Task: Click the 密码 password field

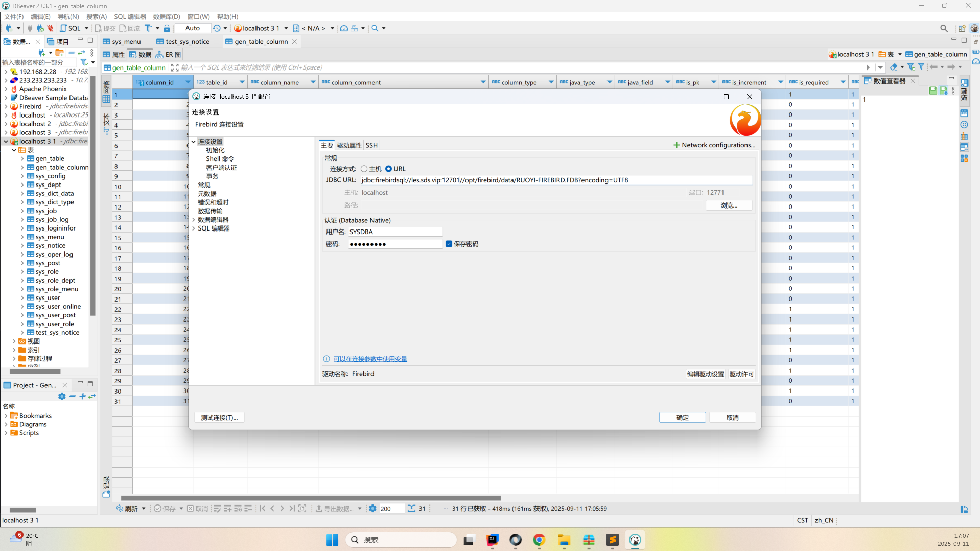Action: (x=395, y=244)
